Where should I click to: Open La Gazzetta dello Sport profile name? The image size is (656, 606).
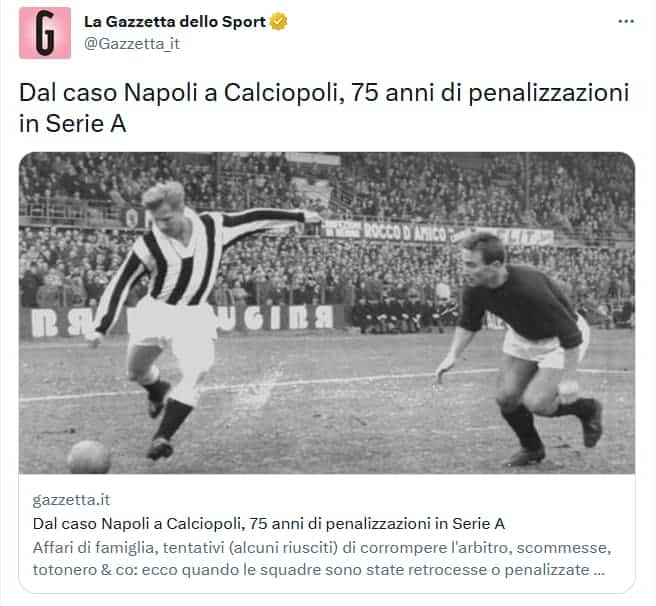175,21
